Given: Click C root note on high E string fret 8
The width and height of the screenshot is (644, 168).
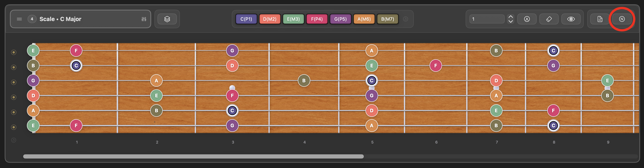Looking at the screenshot, I should tap(554, 51).
